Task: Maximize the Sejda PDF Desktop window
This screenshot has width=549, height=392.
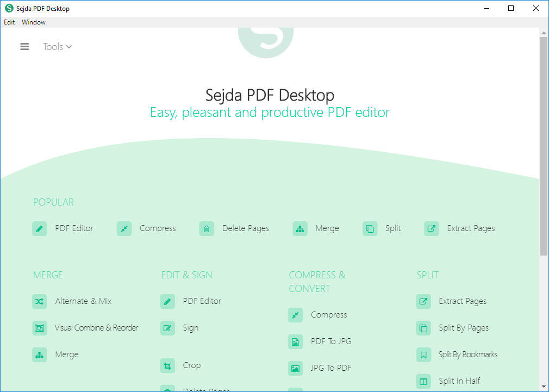Action: pos(511,8)
